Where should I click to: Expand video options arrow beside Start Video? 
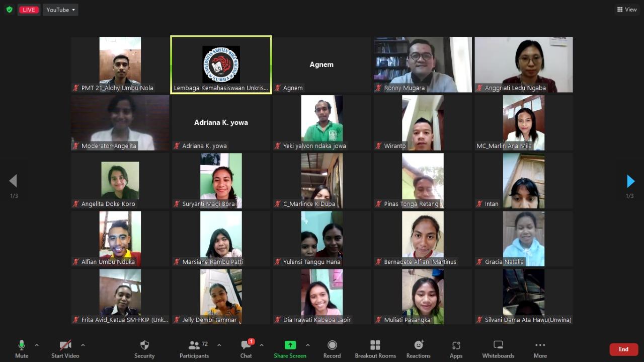(83, 345)
